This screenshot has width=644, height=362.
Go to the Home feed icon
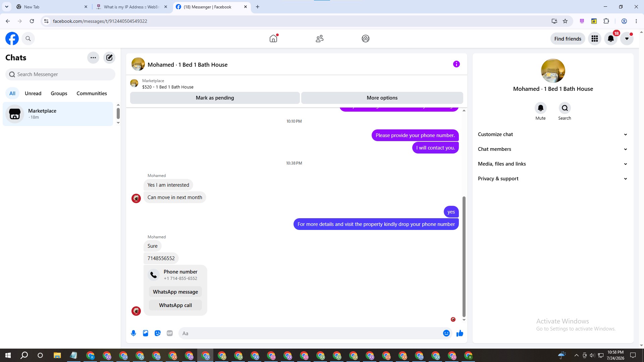(x=273, y=39)
